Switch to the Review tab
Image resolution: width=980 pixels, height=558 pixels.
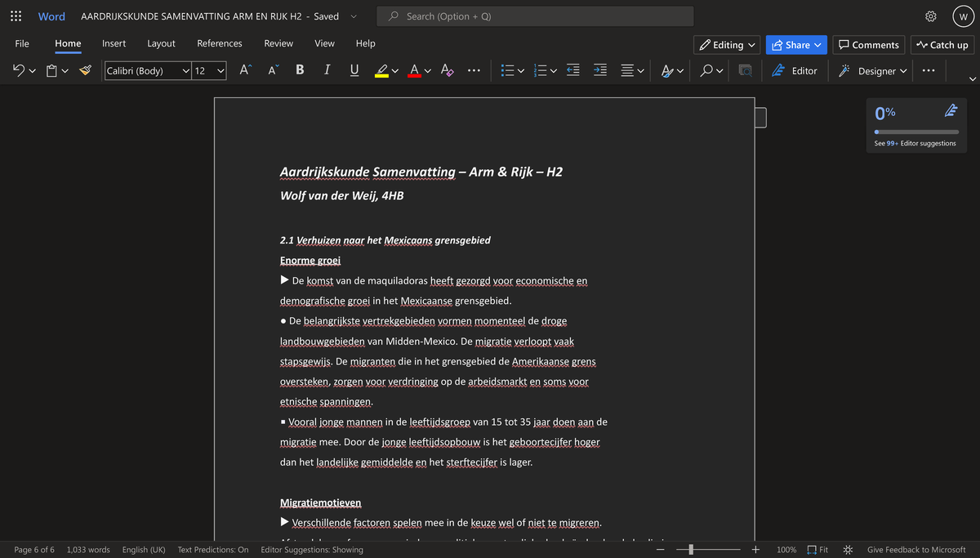point(278,43)
